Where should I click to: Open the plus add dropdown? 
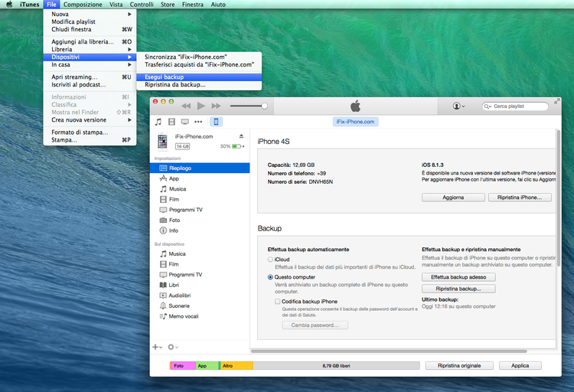pyautogui.click(x=157, y=347)
